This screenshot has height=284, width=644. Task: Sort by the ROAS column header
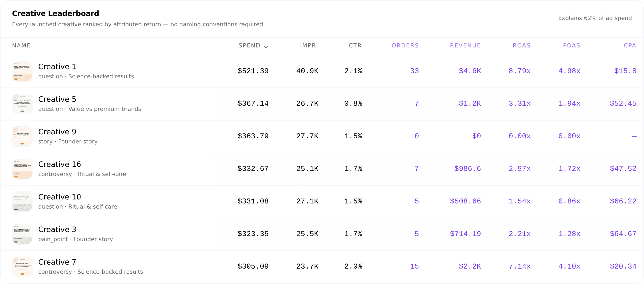coord(522,46)
